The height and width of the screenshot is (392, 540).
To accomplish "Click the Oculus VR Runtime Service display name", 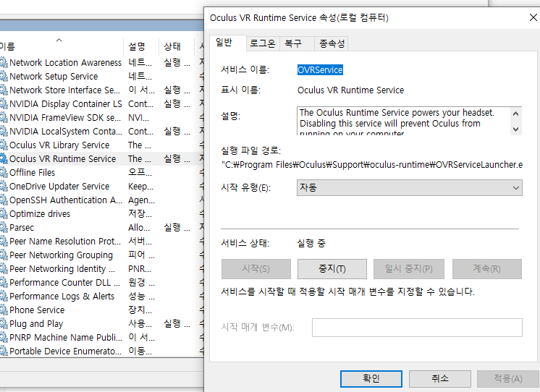I will point(350,90).
